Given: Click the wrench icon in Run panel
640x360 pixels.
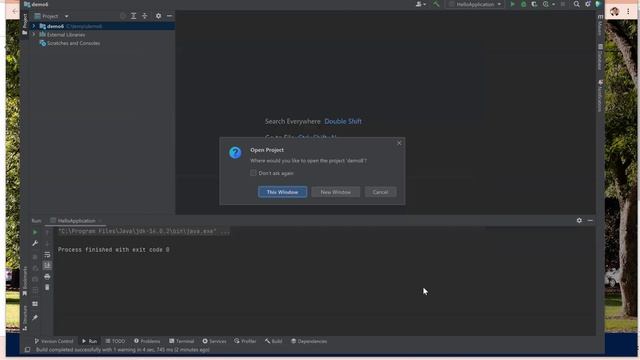Looking at the screenshot, I should 35,243.
